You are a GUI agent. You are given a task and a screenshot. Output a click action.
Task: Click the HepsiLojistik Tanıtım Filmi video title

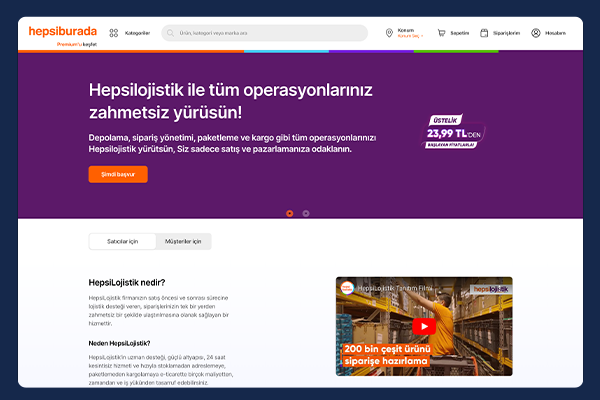tap(395, 288)
